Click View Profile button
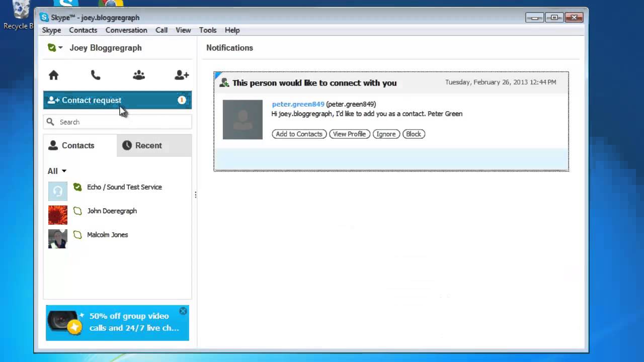 tap(349, 134)
